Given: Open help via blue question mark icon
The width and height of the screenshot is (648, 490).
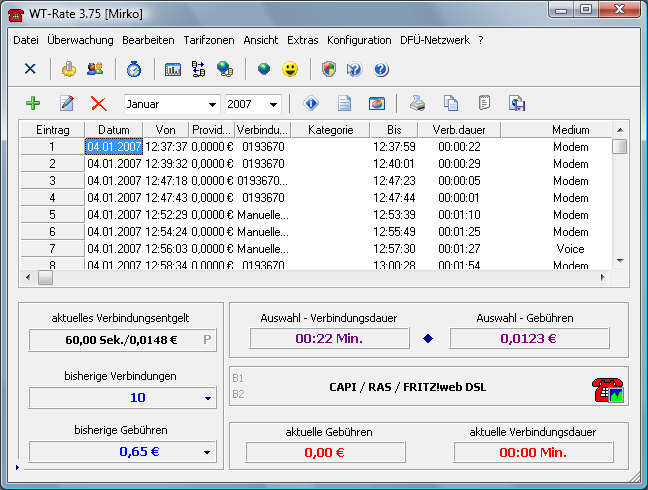Looking at the screenshot, I should click(x=381, y=69).
